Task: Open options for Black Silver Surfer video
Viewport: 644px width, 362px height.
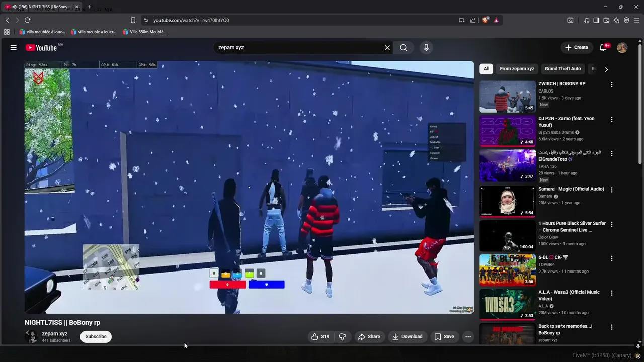Action: pyautogui.click(x=612, y=224)
